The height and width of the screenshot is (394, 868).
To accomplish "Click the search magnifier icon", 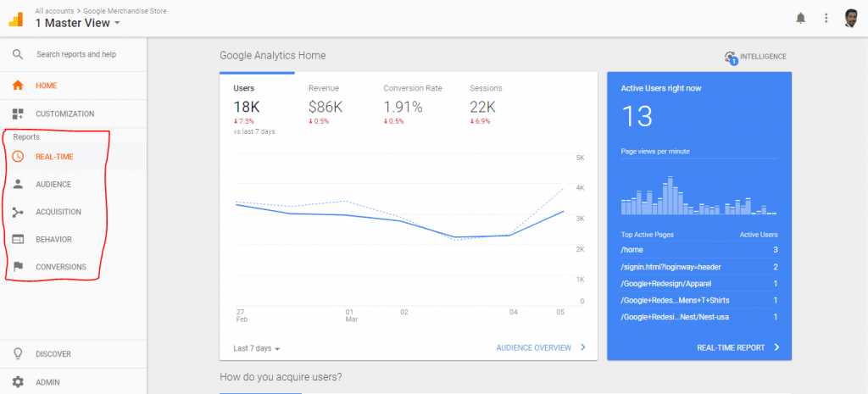I will [x=18, y=54].
